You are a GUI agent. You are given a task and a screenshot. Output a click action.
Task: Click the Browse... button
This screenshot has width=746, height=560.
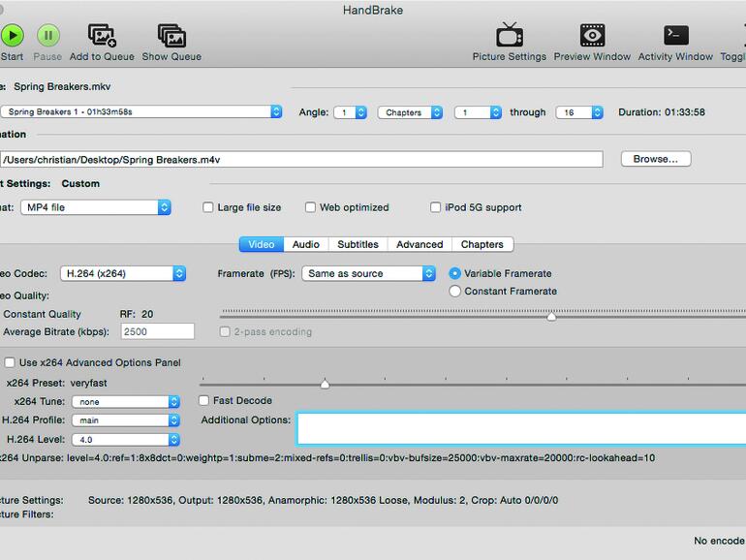(656, 159)
